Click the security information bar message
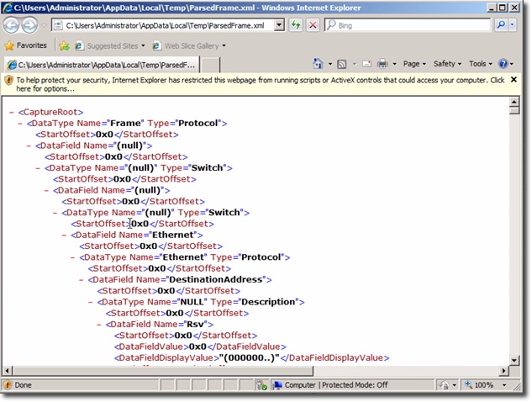 point(260,84)
